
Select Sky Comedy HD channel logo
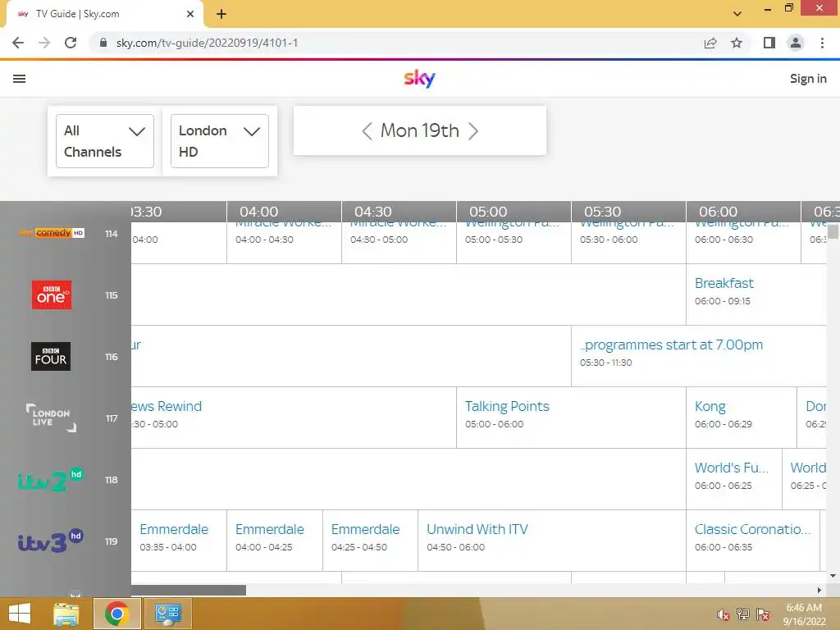pos(52,233)
